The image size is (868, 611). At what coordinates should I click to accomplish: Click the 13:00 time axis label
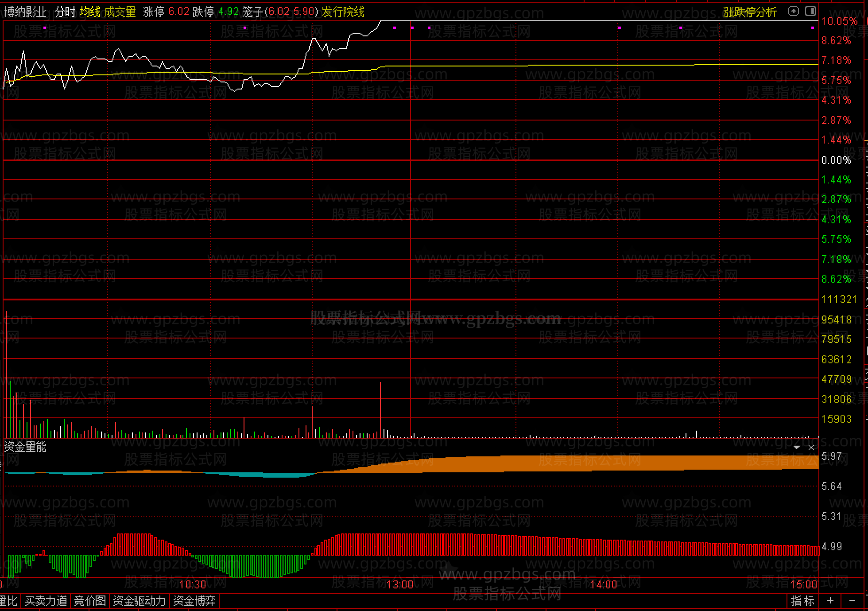point(399,584)
